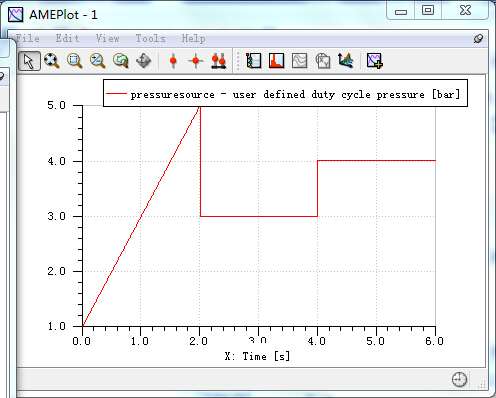Choose the horizontal zoom magnifier icon
Viewport: 496px width, 398px height.
pyautogui.click(x=98, y=61)
